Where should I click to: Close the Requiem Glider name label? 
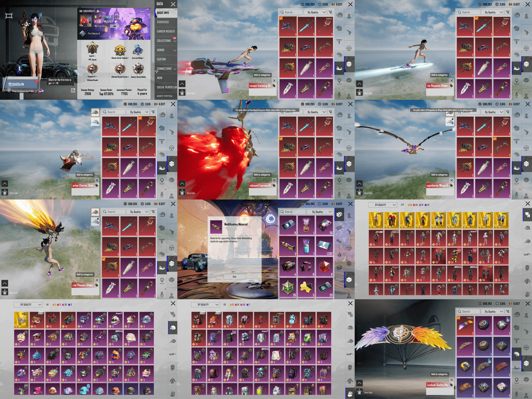(452, 81)
